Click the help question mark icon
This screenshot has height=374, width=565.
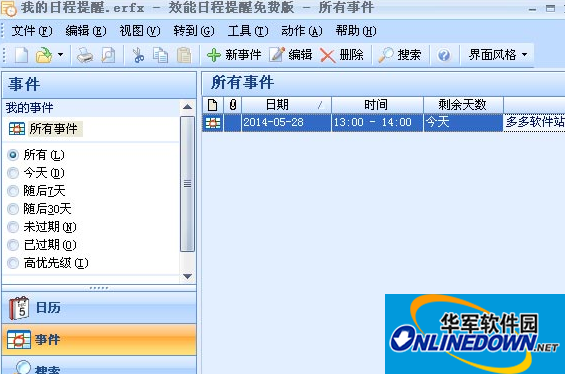pos(444,55)
